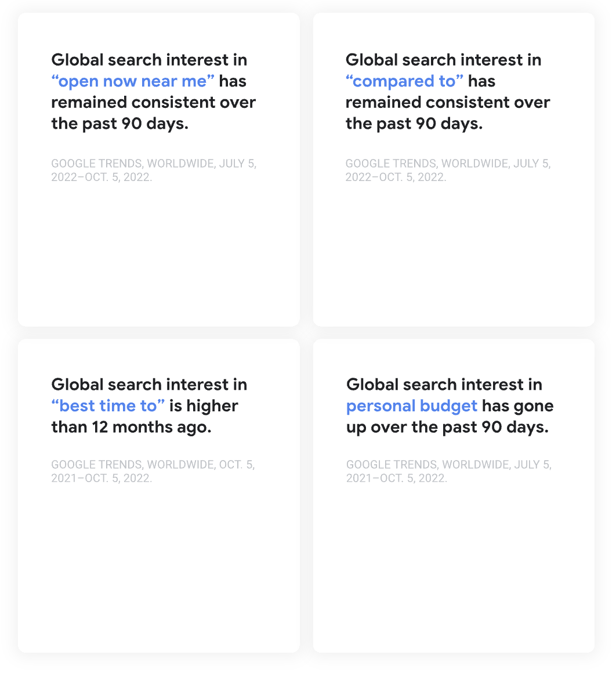616x673 pixels.
Task: Click "Global search interest in" above personal budget
Action: pyautogui.click(x=444, y=385)
